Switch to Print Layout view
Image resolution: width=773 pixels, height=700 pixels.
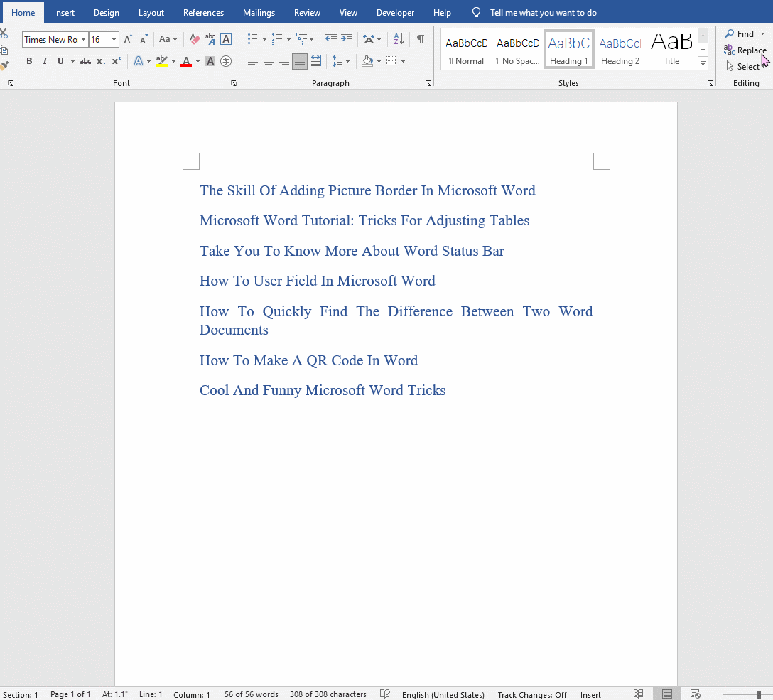point(667,694)
